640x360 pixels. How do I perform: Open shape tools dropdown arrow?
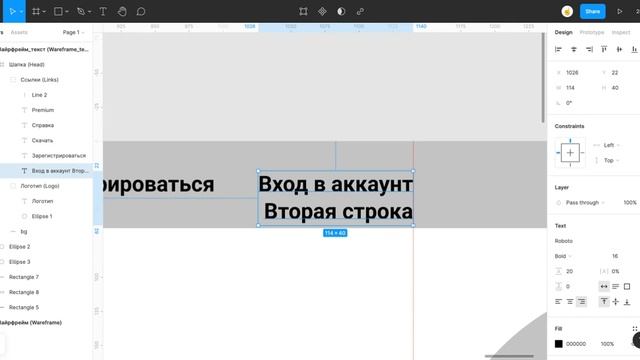pos(67,12)
